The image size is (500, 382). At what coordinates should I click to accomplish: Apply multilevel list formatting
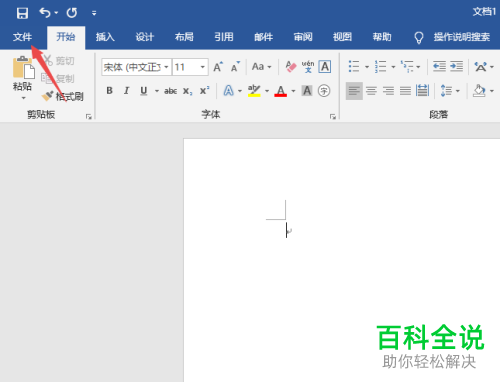[x=407, y=66]
